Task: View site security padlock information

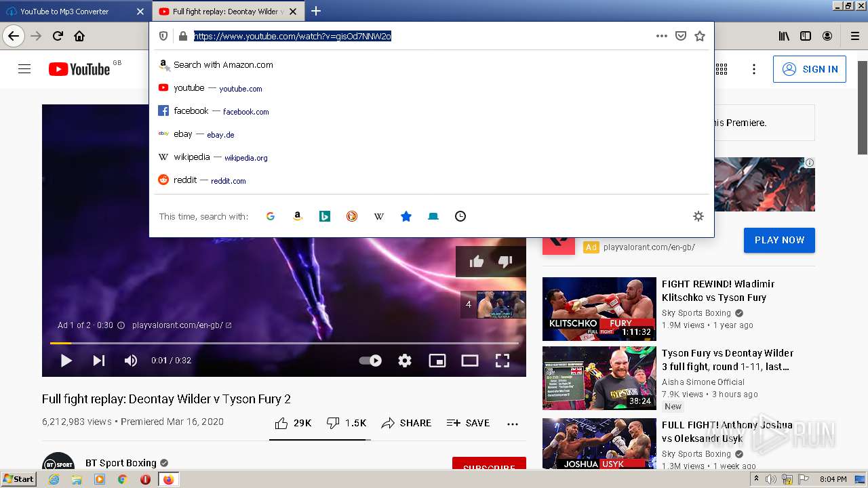Action: 182,36
